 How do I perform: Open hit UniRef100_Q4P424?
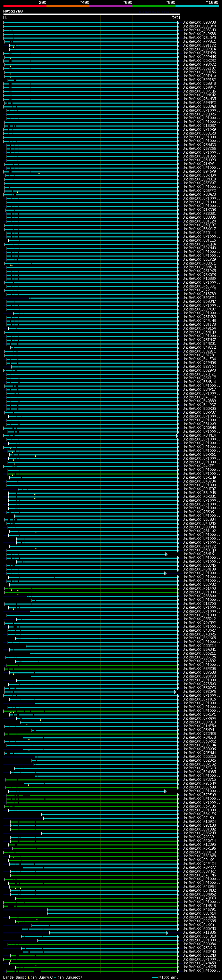coord(199,864)
